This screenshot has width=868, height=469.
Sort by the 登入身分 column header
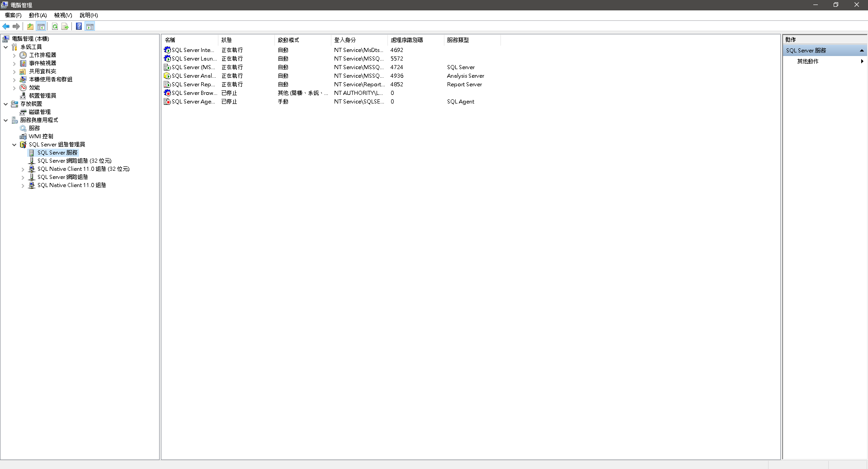[x=359, y=40]
